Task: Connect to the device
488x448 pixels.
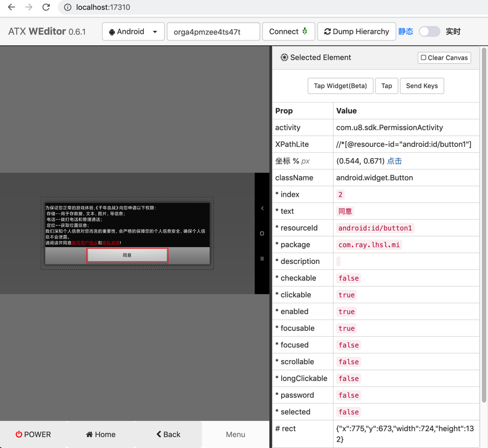Action: [x=288, y=31]
